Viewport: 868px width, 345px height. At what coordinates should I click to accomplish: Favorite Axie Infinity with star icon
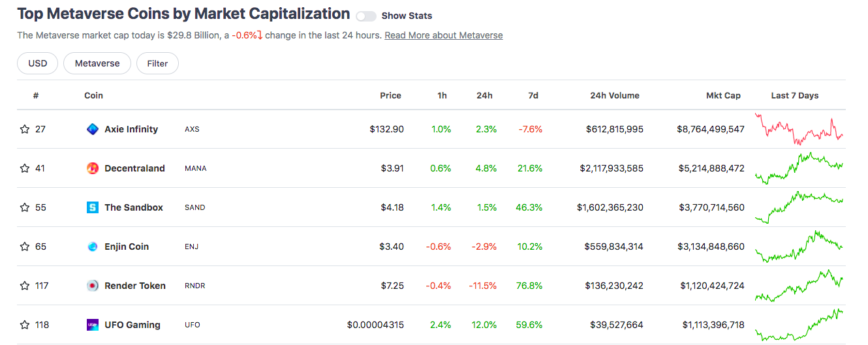(25, 129)
